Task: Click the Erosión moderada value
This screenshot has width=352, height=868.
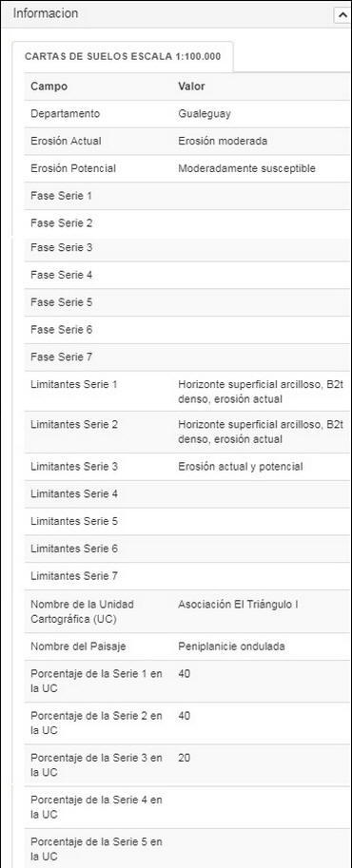Action: pyautogui.click(x=223, y=141)
